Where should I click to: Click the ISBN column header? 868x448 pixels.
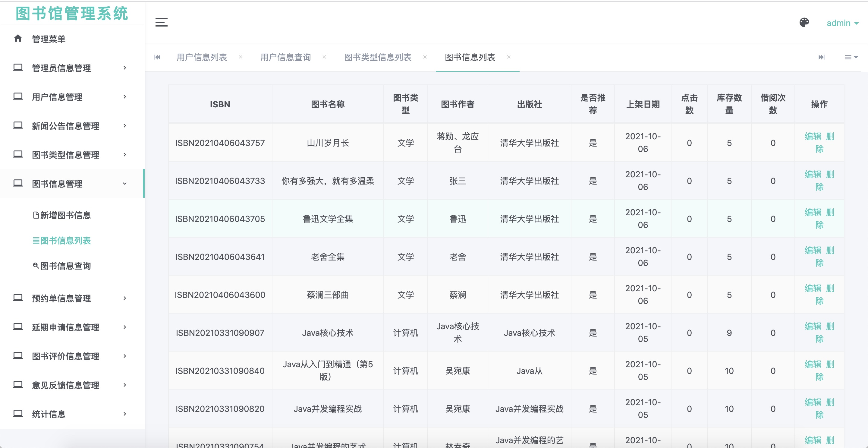tap(220, 104)
